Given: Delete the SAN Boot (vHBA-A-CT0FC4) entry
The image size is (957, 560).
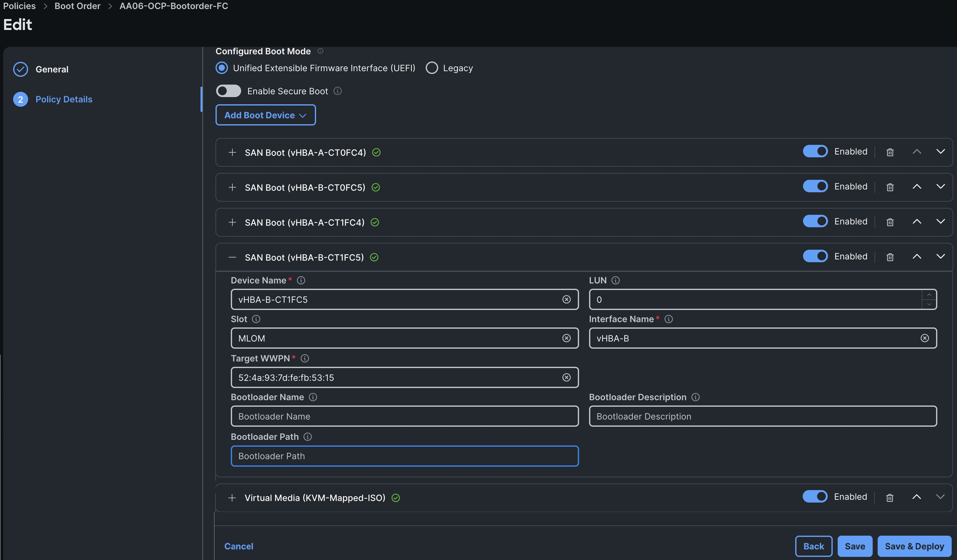Looking at the screenshot, I should point(890,152).
